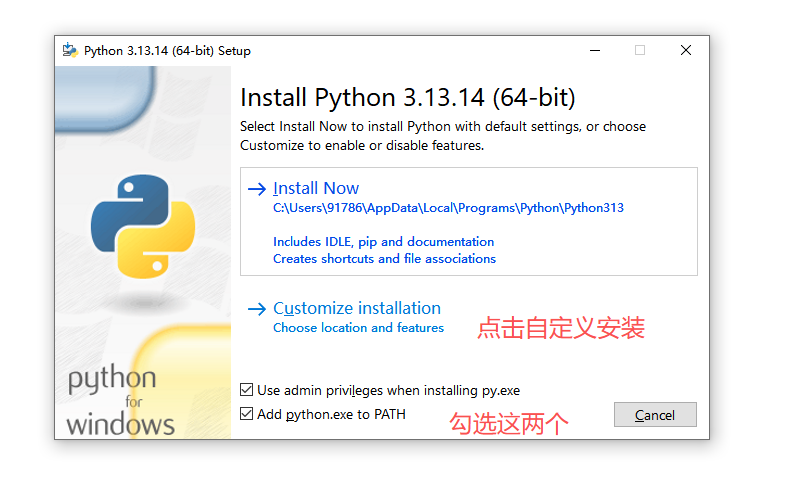The width and height of the screenshot is (792, 483).
Task: Click the large Python logo image
Action: [x=143, y=226]
